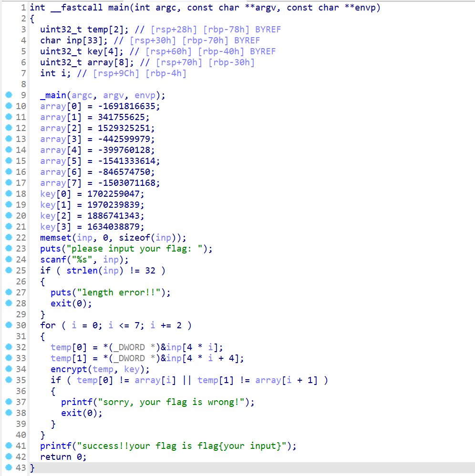
Task: Click the strlen function call
Action: click(x=82, y=271)
